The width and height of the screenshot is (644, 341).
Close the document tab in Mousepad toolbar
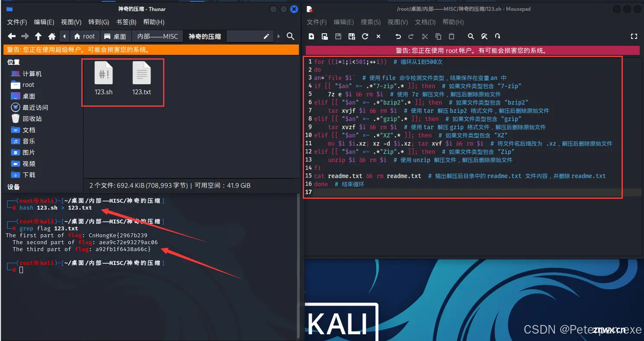click(378, 36)
